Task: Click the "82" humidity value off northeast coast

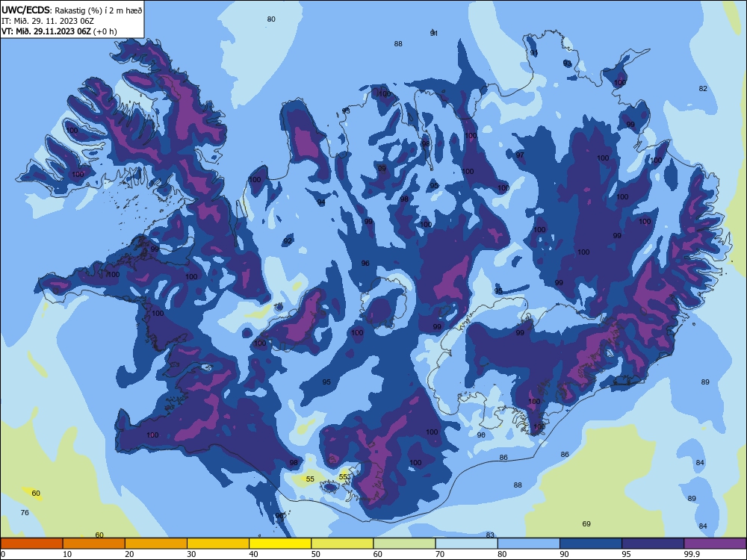Action: (x=703, y=89)
